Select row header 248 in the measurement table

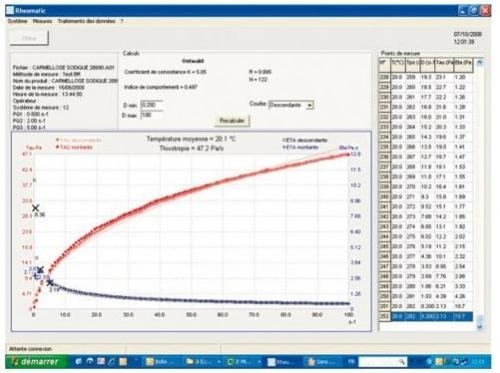click(385, 276)
